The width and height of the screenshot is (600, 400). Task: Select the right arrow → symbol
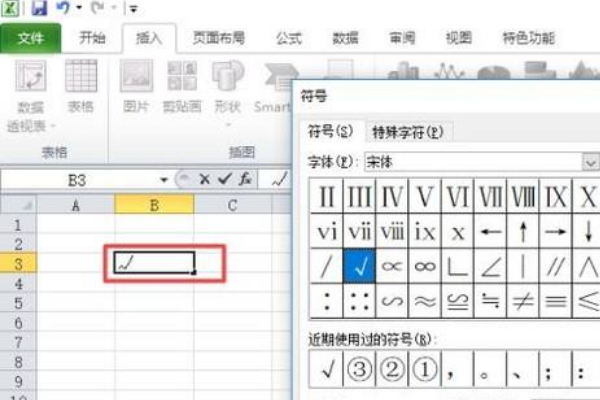555,231
